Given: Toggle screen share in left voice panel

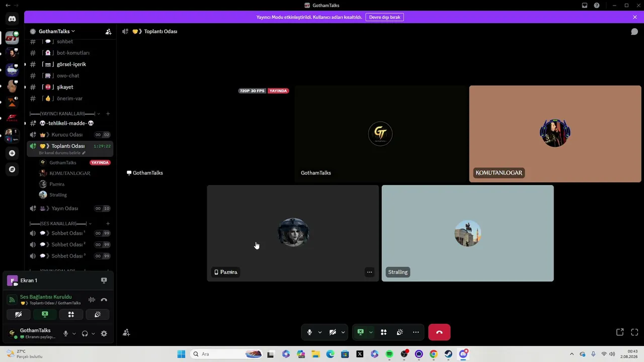Looking at the screenshot, I should point(45,314).
